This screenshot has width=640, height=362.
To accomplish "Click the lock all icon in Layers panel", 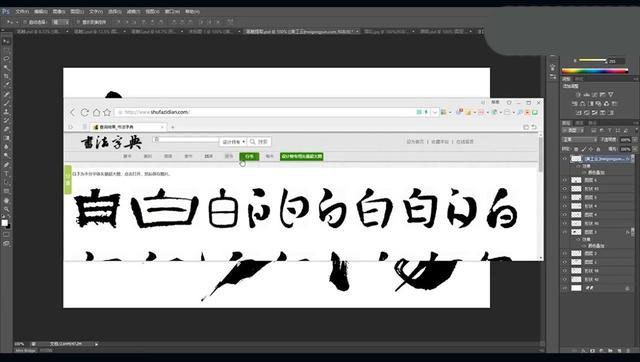I will pyautogui.click(x=598, y=149).
